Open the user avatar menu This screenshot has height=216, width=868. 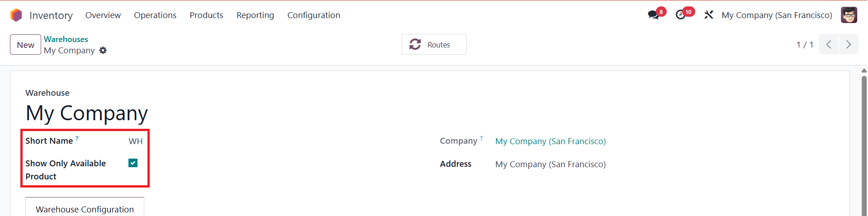pos(849,15)
